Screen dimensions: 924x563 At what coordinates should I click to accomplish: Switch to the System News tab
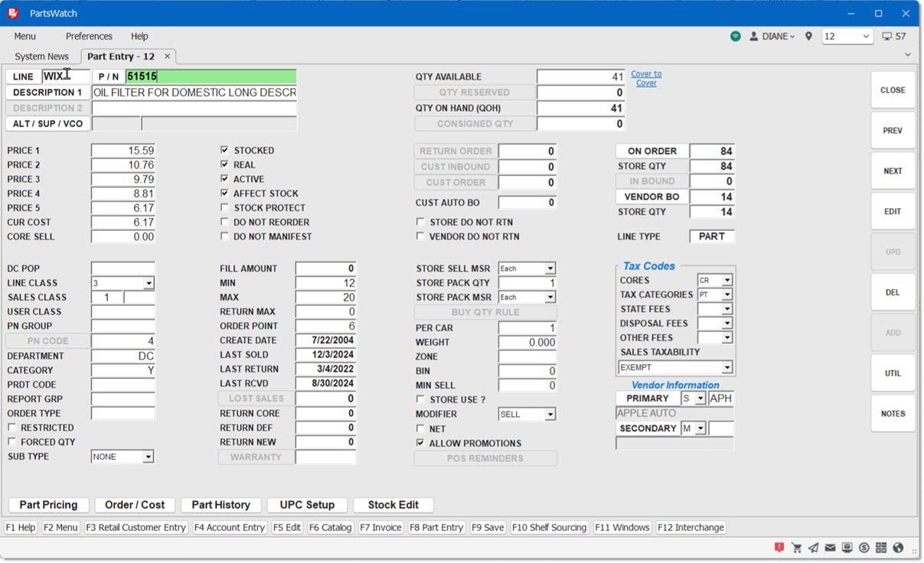tap(41, 57)
